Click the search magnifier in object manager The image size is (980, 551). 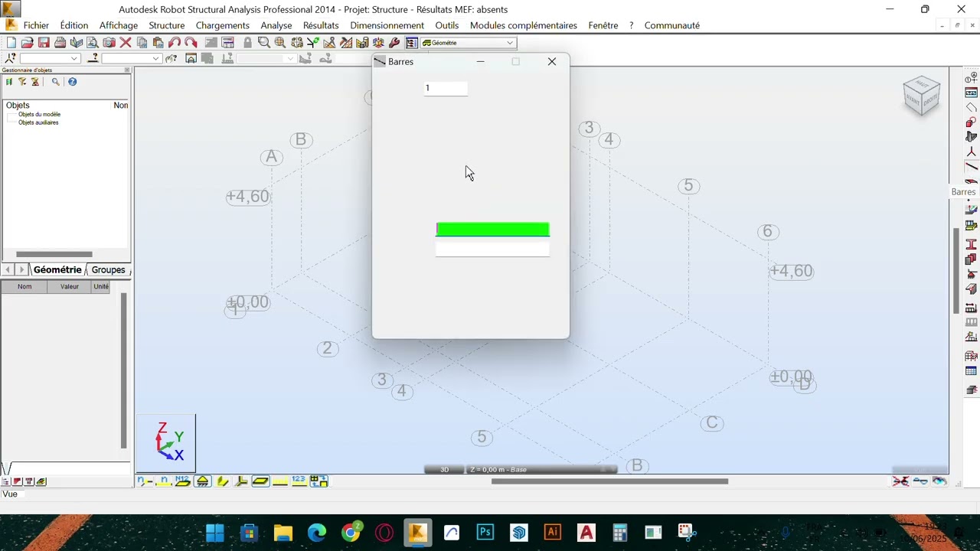click(55, 82)
